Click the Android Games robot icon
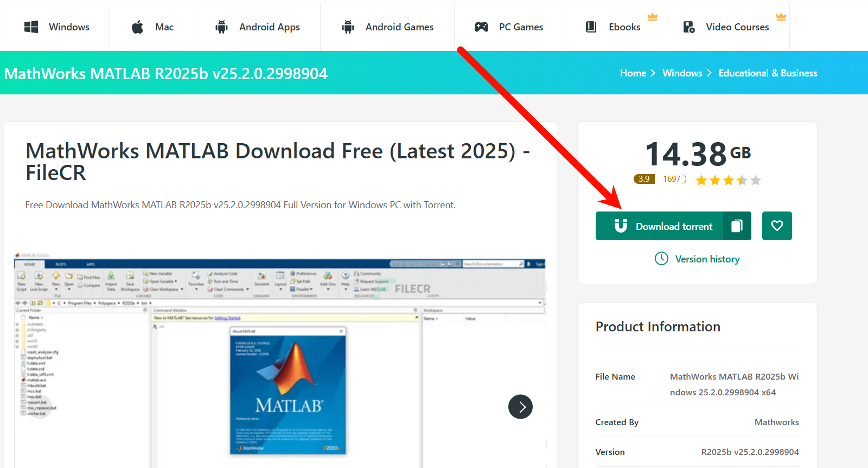 348,27
